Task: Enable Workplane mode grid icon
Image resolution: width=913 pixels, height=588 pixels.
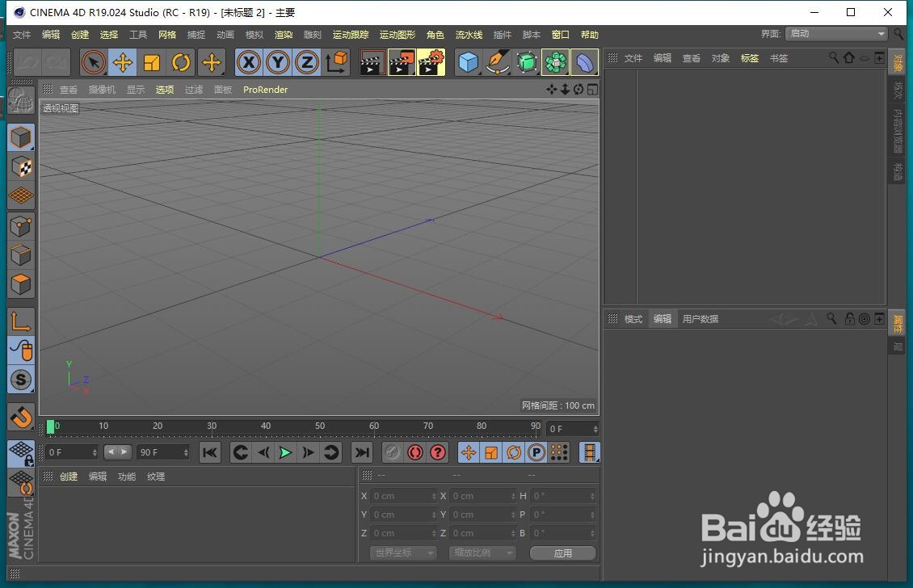Action: 21,195
